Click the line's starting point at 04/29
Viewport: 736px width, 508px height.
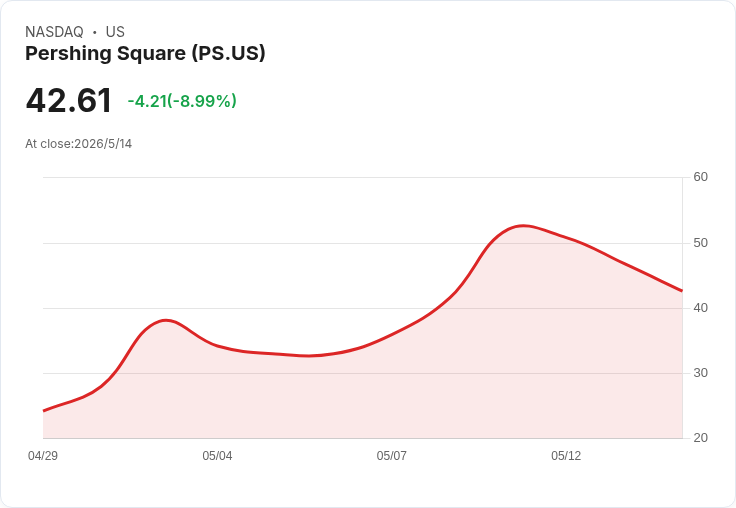pyautogui.click(x=44, y=411)
